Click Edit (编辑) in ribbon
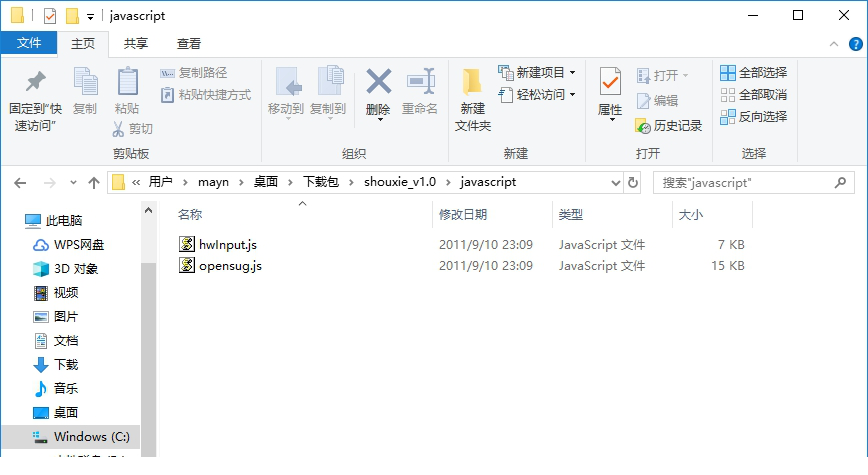Viewport: 868px width, 475px height. tap(658, 101)
